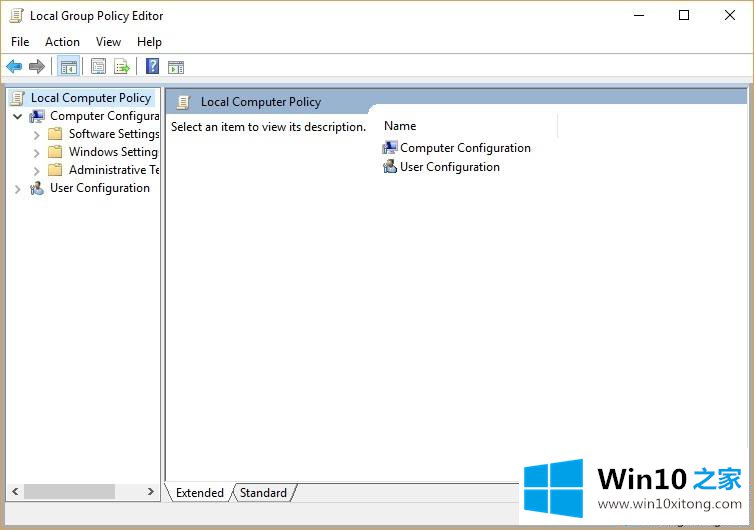The width and height of the screenshot is (754, 530).
Task: Select Computer Configuration in the right pane
Action: [x=465, y=148]
